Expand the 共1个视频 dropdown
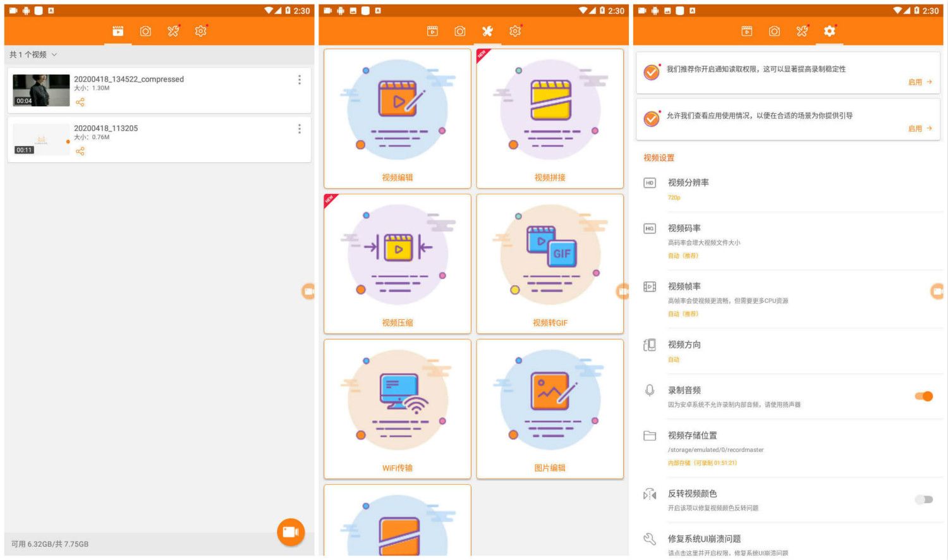 pyautogui.click(x=33, y=55)
